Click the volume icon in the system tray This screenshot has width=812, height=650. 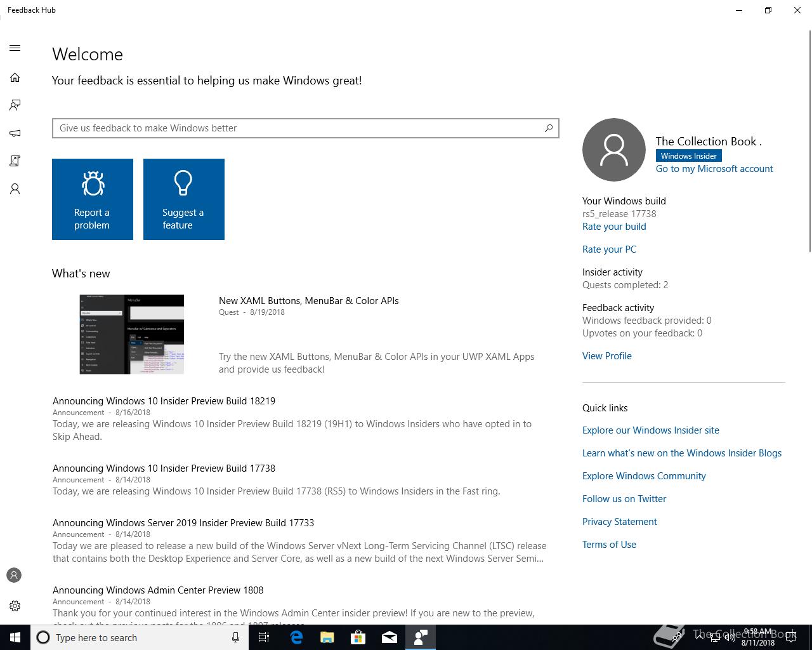click(730, 637)
